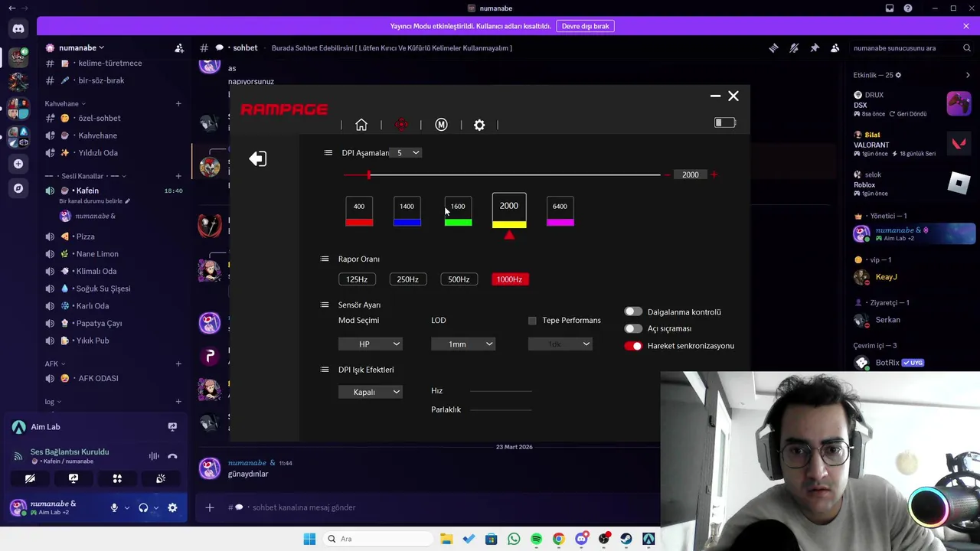This screenshot has height=551, width=980.
Task: Collapse the Sesli Kanallar category
Action: click(x=86, y=176)
